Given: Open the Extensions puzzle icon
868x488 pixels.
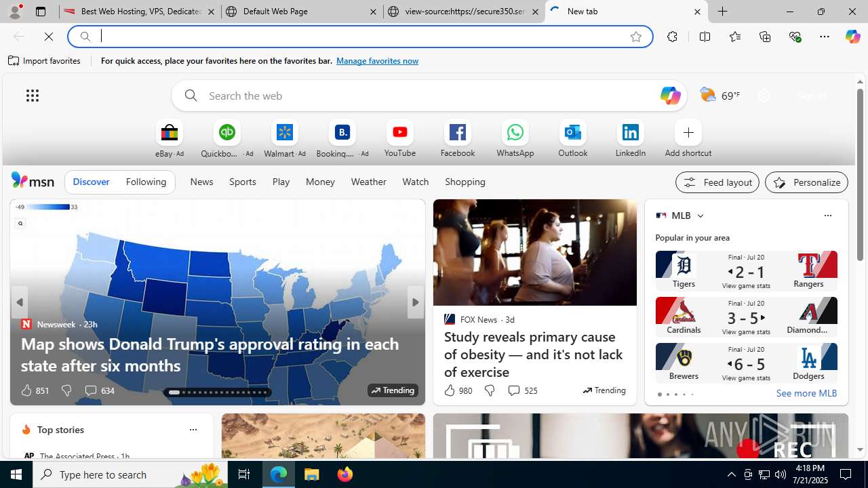Looking at the screenshot, I should [x=672, y=37].
